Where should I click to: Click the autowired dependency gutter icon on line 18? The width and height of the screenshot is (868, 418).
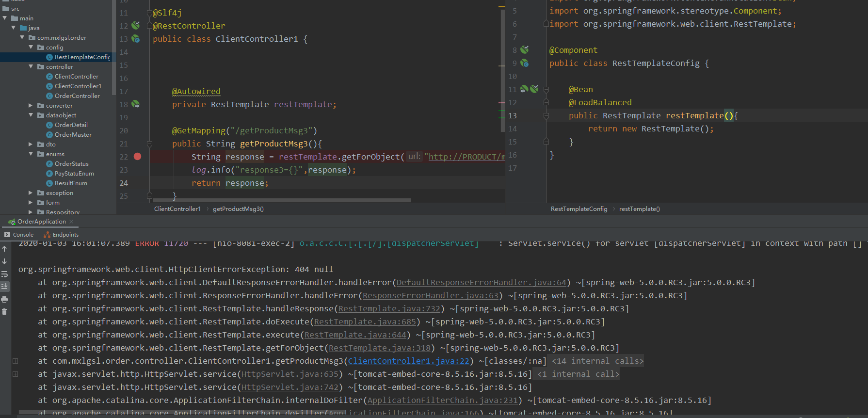(x=136, y=104)
